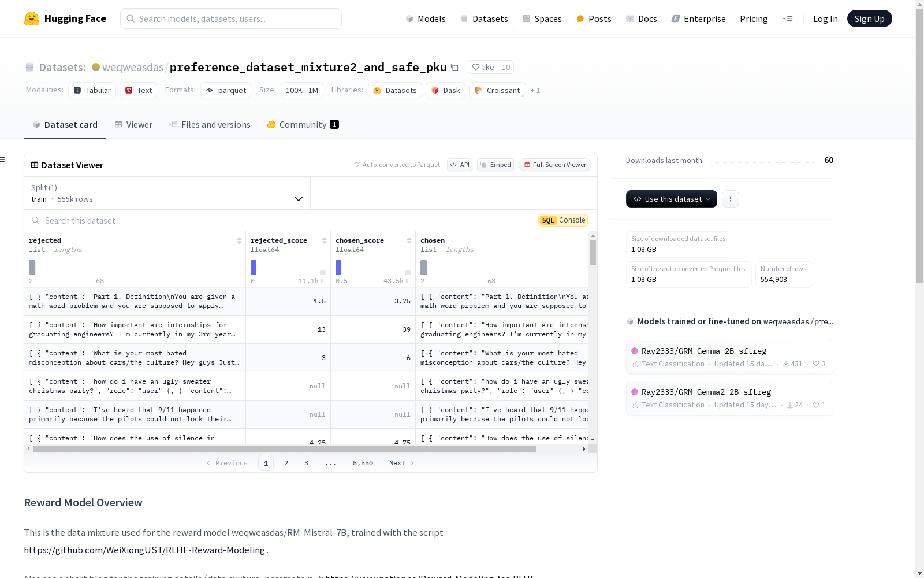Launch the Full Screen Viewer
Screen dimensions: 924x578
tap(555, 165)
